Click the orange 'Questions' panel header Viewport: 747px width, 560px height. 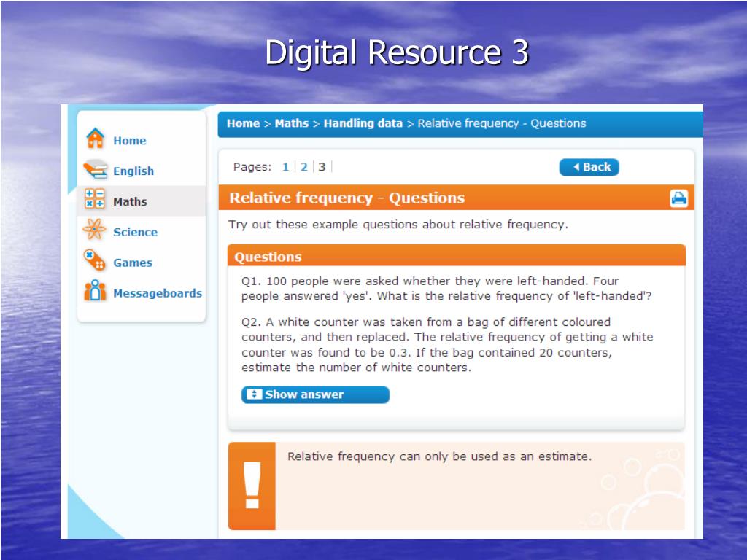457,256
